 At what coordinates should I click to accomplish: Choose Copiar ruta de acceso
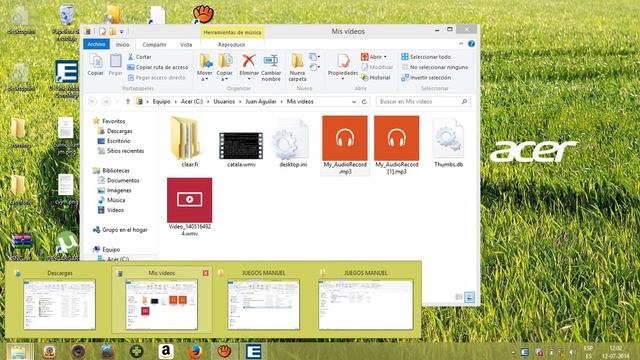click(158, 67)
